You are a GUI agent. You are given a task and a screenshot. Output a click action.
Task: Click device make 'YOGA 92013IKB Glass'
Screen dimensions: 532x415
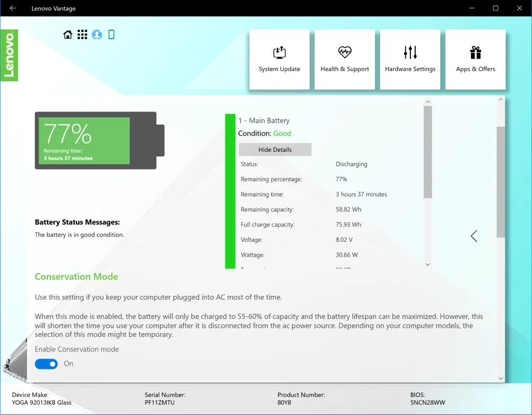(42, 403)
